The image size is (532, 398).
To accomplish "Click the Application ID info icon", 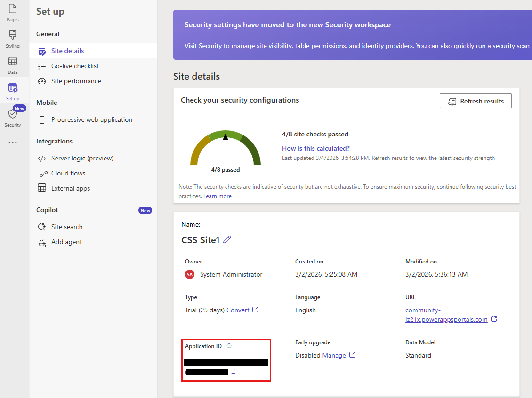I will (229, 346).
